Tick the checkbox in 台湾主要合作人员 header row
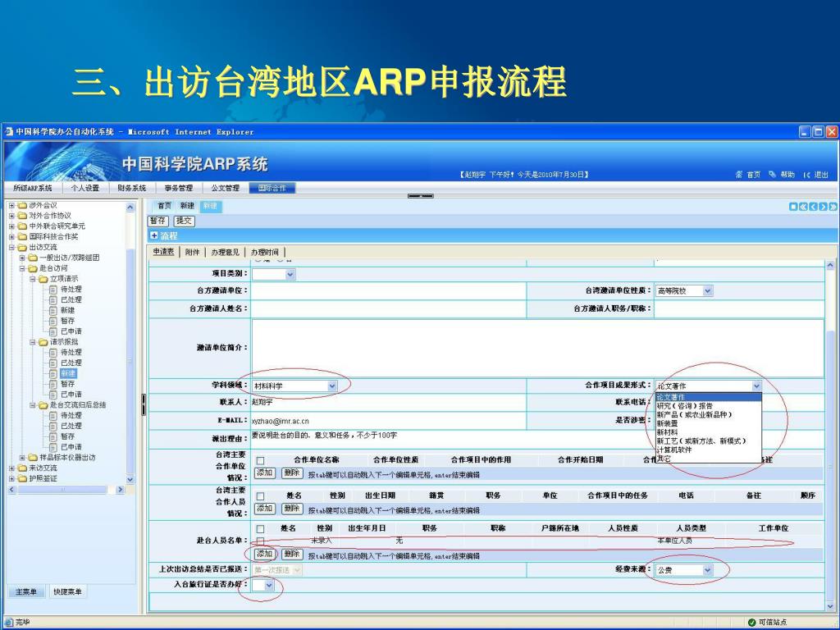The width and height of the screenshot is (840, 630). [x=260, y=496]
